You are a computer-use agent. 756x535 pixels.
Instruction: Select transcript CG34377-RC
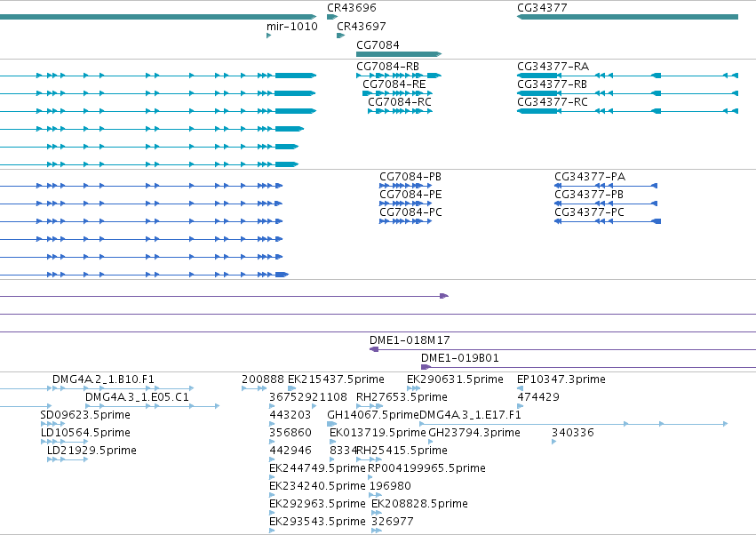[553, 102]
